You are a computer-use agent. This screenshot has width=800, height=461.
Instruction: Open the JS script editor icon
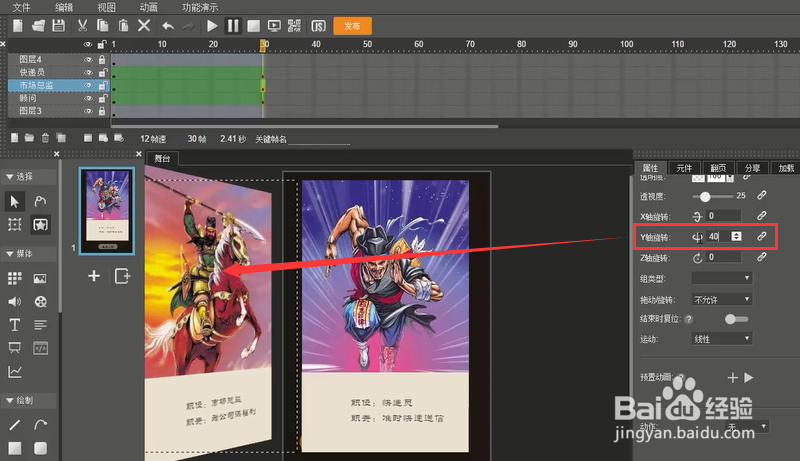[318, 25]
